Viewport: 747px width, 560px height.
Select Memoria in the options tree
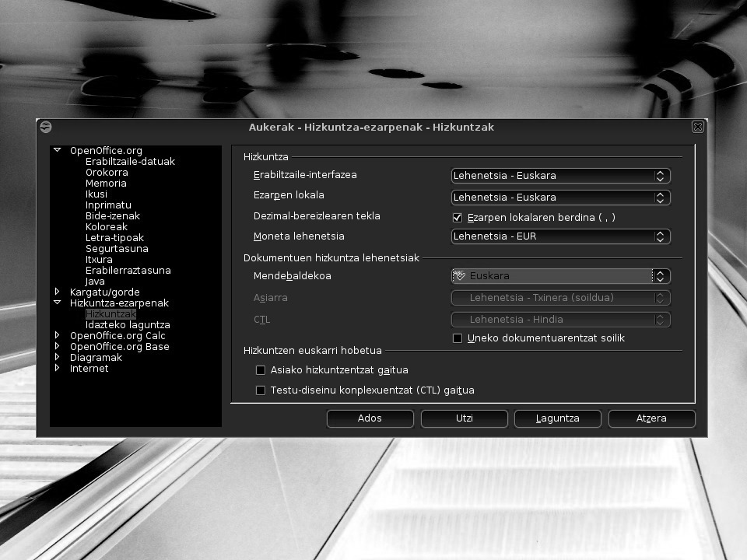[106, 184]
